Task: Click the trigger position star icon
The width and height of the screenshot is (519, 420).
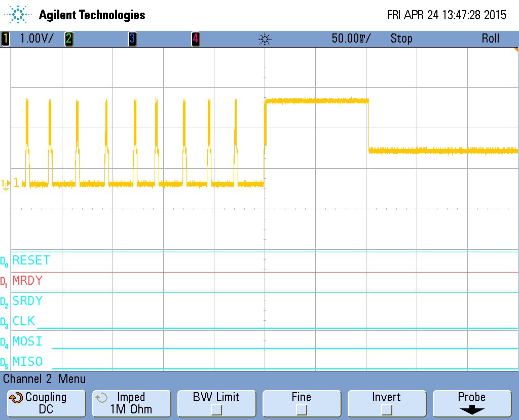Action: coord(265,39)
